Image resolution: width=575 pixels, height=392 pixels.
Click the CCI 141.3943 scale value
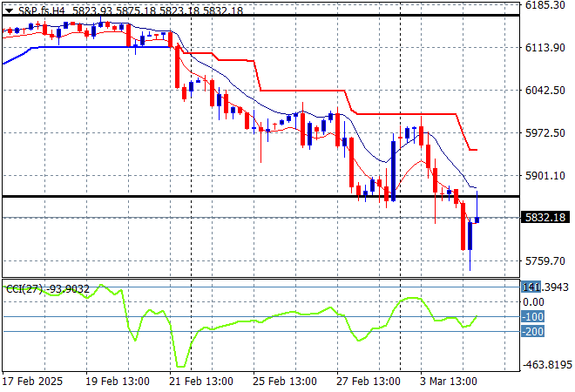[x=545, y=287]
